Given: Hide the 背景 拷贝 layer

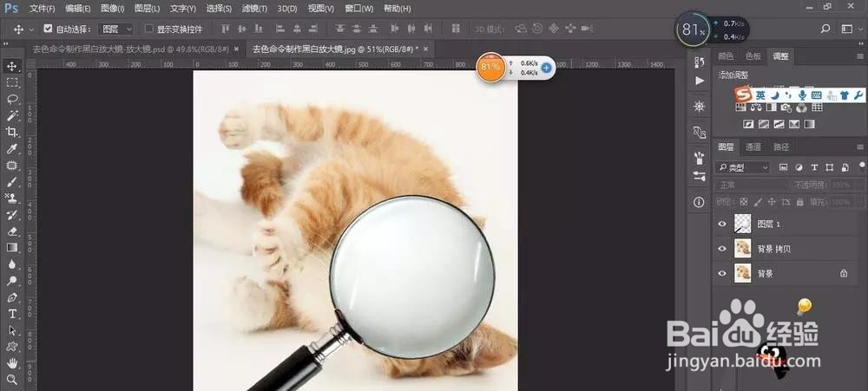Looking at the screenshot, I should pyautogui.click(x=722, y=249).
